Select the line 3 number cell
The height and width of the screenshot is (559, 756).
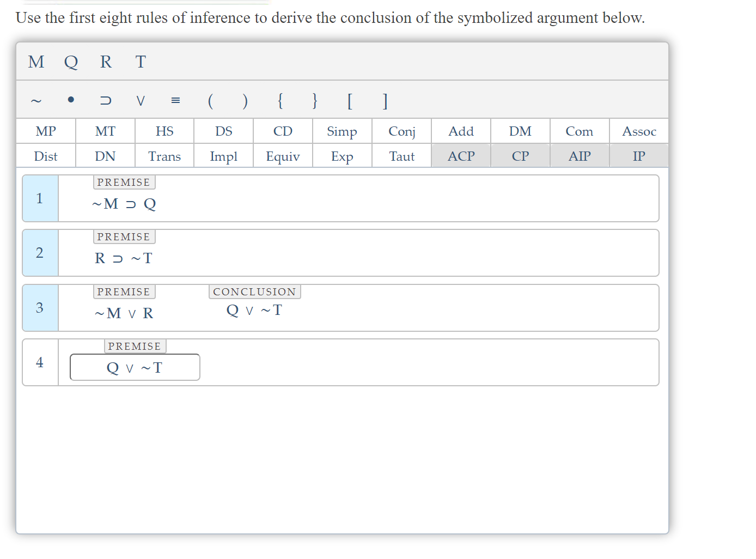tap(39, 308)
